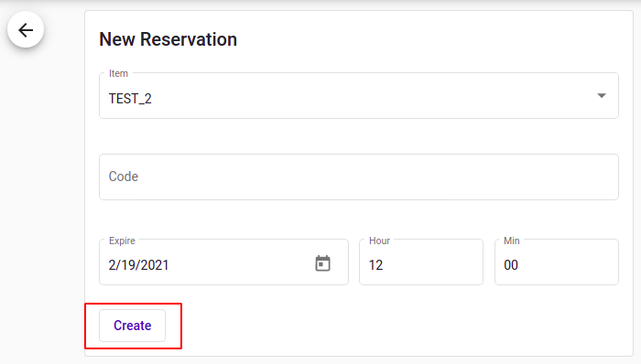Click the Min field label

click(511, 241)
